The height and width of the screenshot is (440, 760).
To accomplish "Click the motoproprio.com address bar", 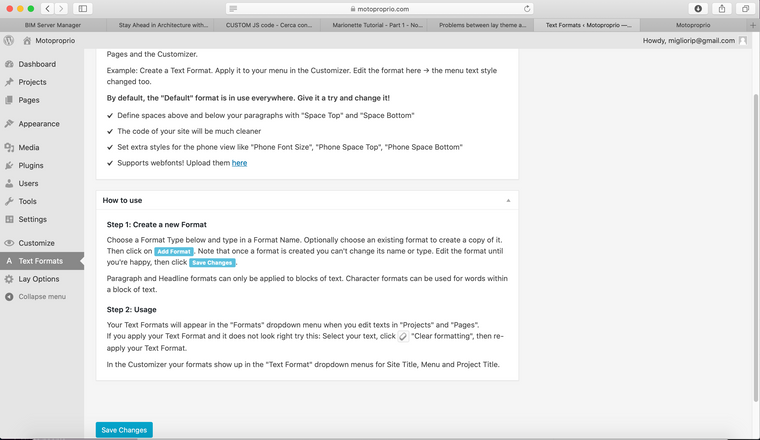I will point(380,8).
